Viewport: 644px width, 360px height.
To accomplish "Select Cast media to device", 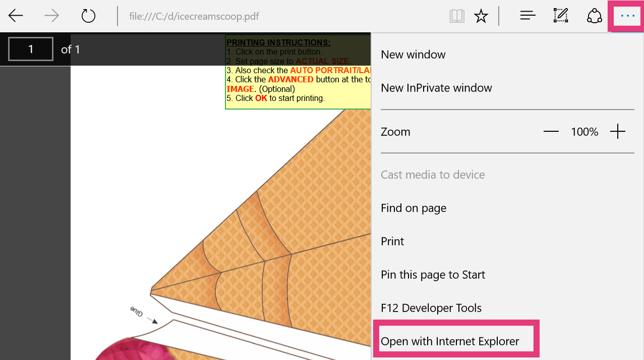I will point(433,175).
